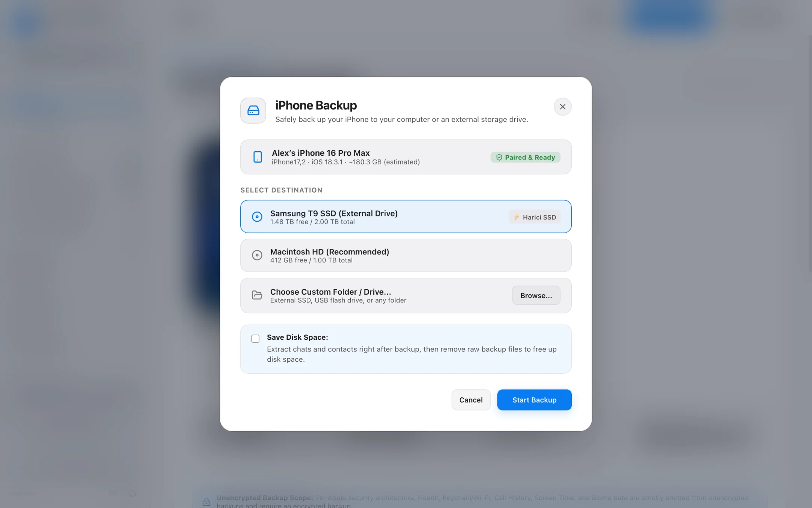The height and width of the screenshot is (508, 812).
Task: Click the Harici SSD badge
Action: point(535,217)
